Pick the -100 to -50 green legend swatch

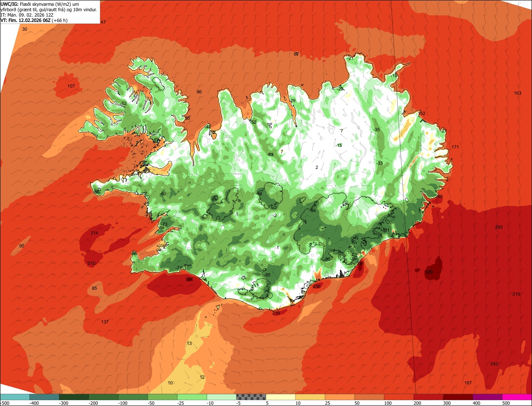coord(133,397)
